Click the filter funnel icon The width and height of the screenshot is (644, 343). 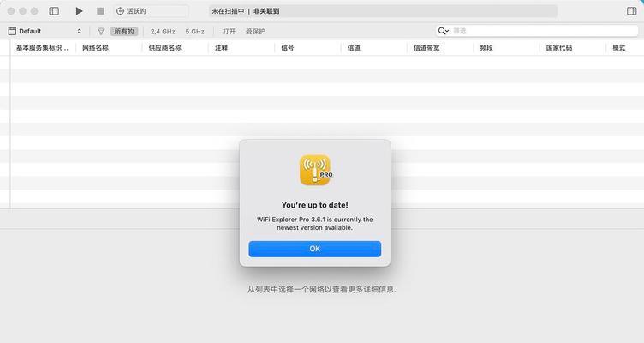coord(101,31)
